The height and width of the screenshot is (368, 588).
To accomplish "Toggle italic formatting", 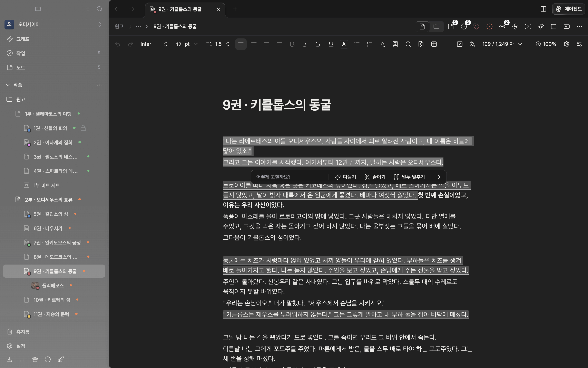I will point(305,44).
